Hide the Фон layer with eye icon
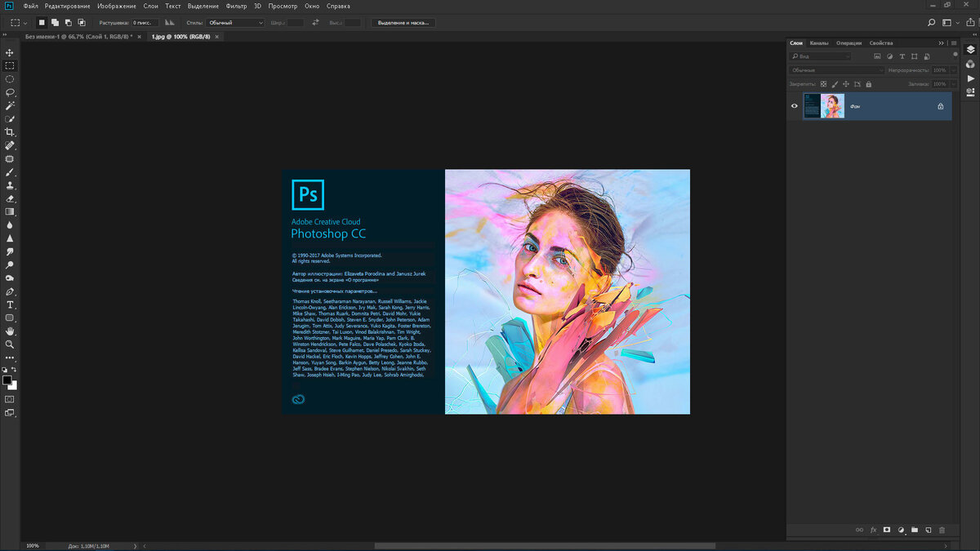Viewport: 980px width, 551px height. coord(794,106)
